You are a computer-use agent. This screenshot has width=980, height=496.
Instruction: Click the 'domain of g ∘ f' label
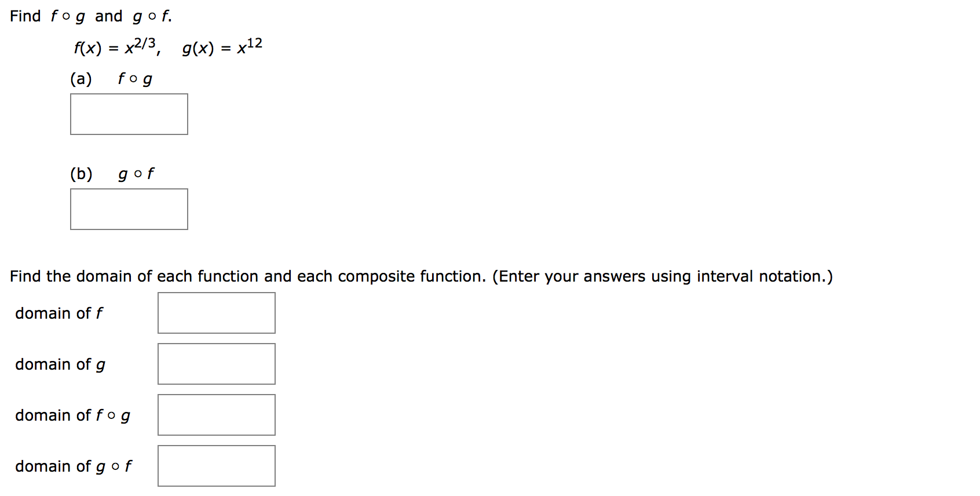[72, 466]
